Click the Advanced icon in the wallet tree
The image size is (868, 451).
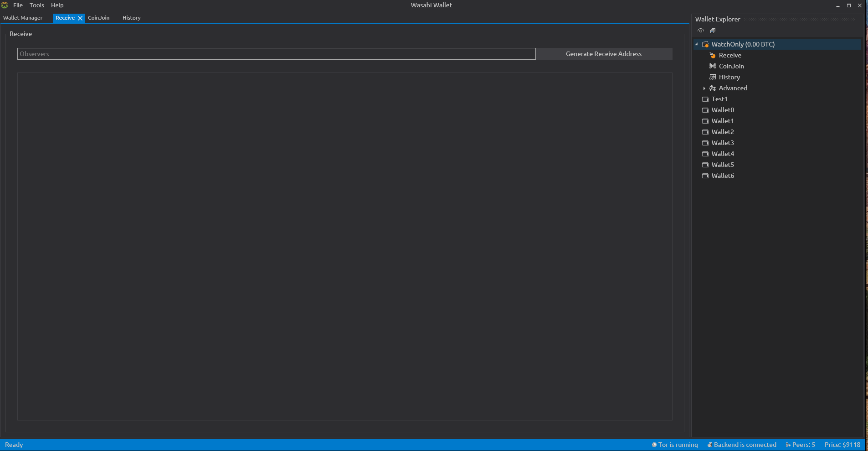(x=713, y=88)
